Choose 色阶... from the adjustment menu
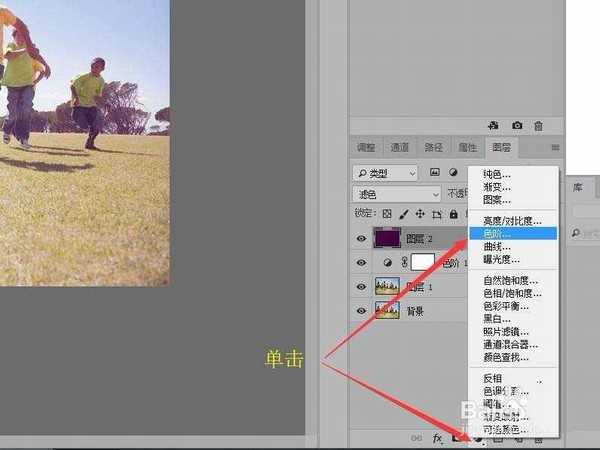Viewport: 600px width, 450px height. [x=497, y=233]
